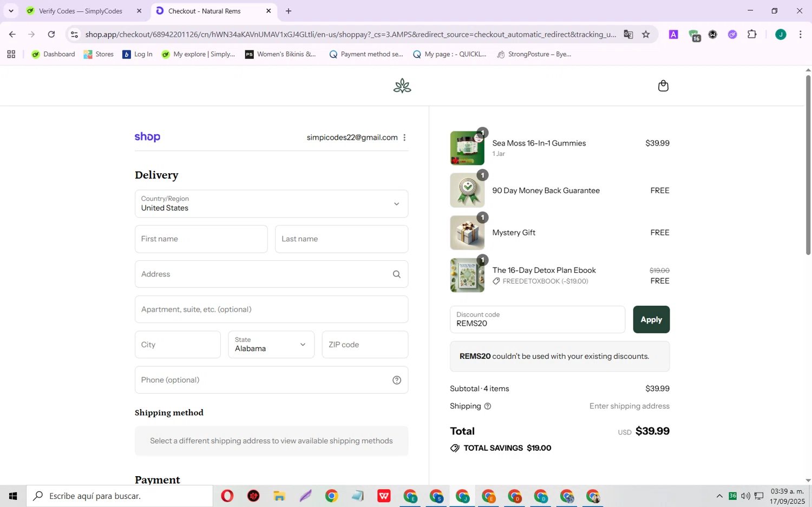Click the City field

pyautogui.click(x=178, y=345)
